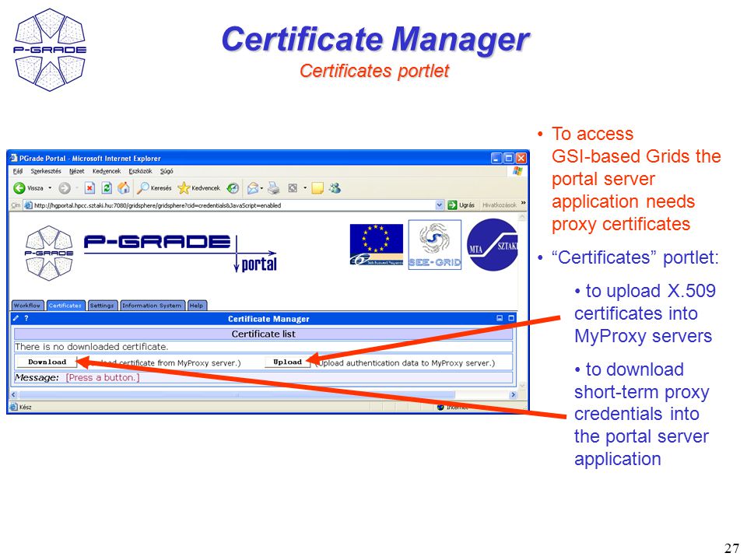Click the '[Press a button.]' message text

(103, 378)
